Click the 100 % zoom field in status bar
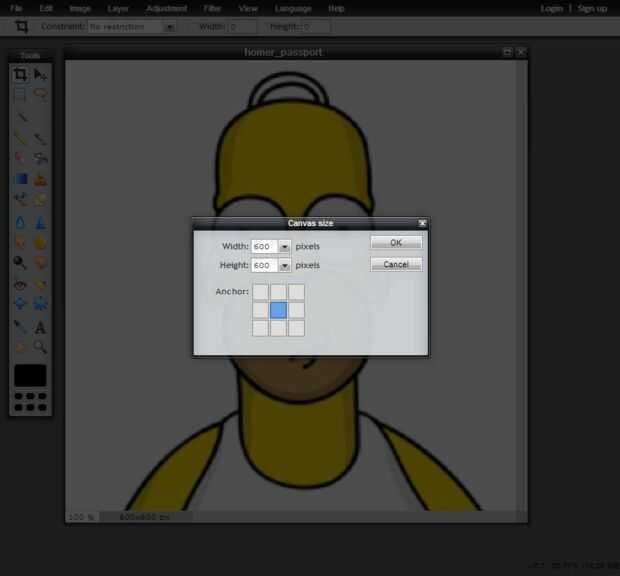The image size is (620, 576). [82, 517]
